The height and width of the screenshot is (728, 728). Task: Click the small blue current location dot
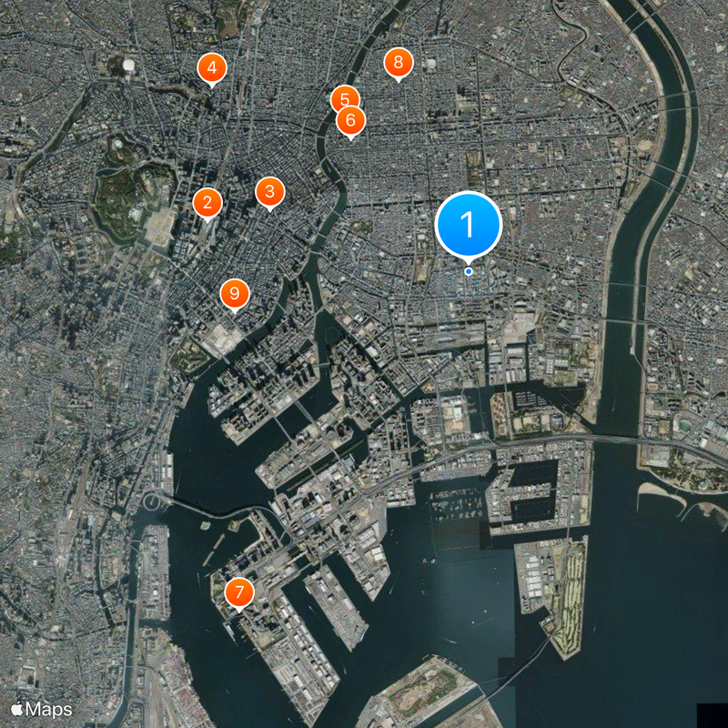[x=469, y=271]
